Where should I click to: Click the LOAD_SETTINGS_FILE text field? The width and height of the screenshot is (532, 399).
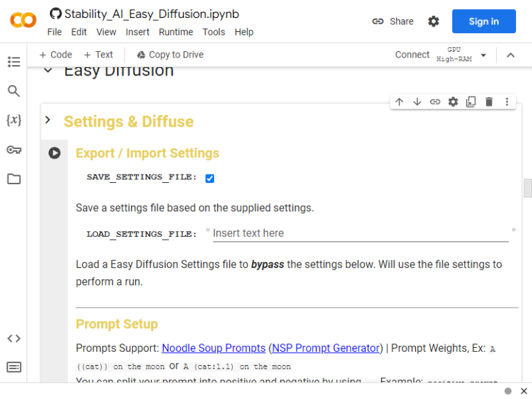click(360, 233)
